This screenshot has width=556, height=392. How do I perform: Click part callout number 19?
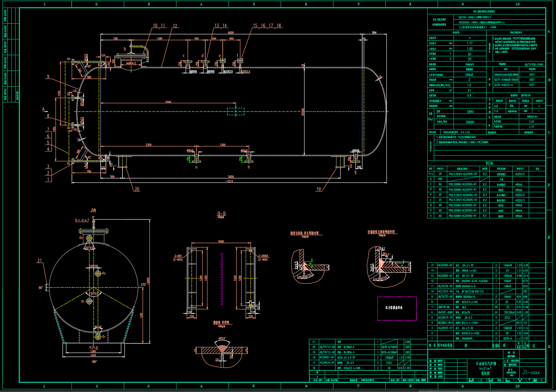(x=318, y=189)
